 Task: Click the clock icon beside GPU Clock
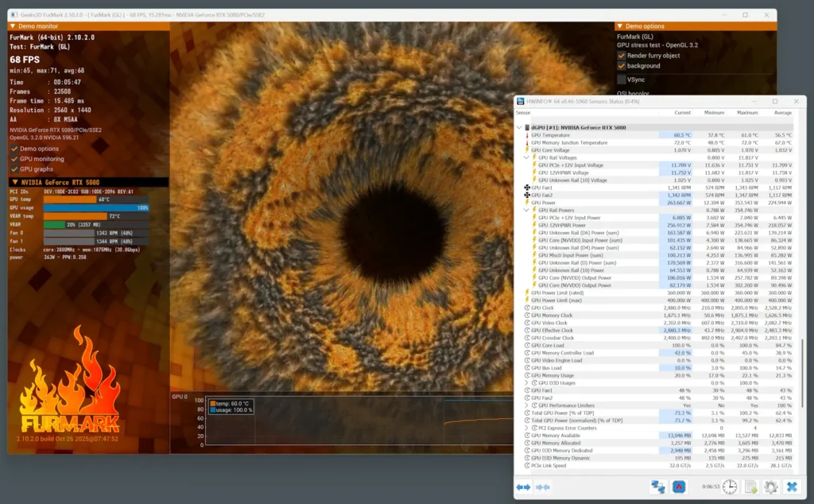527,308
